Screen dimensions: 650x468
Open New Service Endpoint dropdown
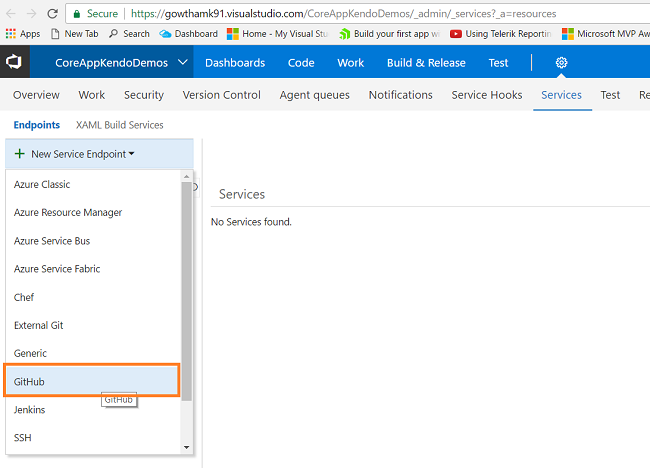click(x=99, y=154)
